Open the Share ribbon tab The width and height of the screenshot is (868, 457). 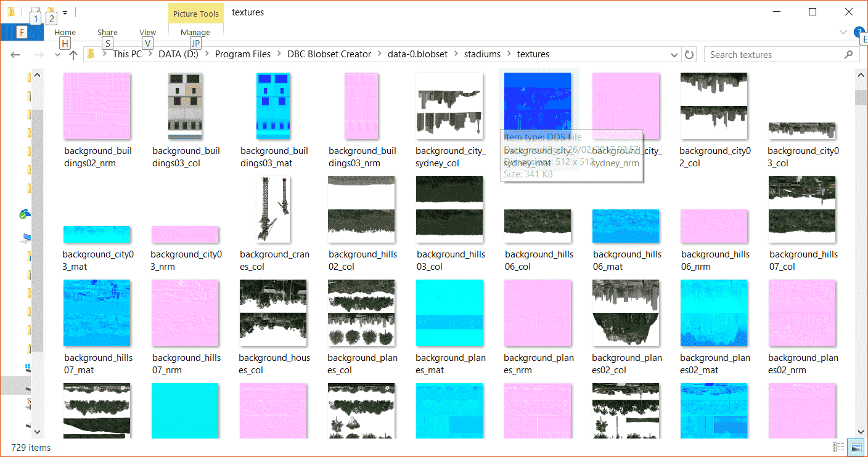107,33
